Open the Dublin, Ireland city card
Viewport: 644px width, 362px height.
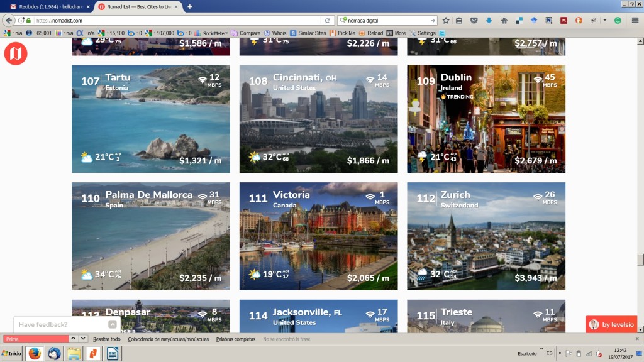(x=486, y=119)
